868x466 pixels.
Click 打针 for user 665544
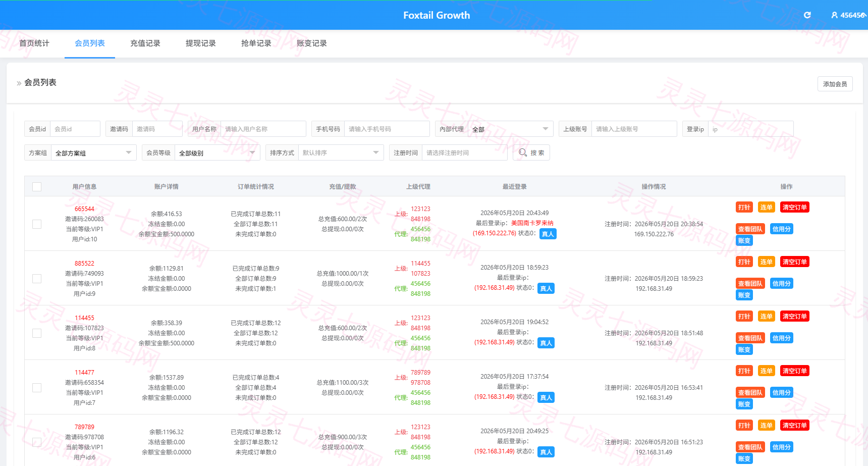coord(744,207)
